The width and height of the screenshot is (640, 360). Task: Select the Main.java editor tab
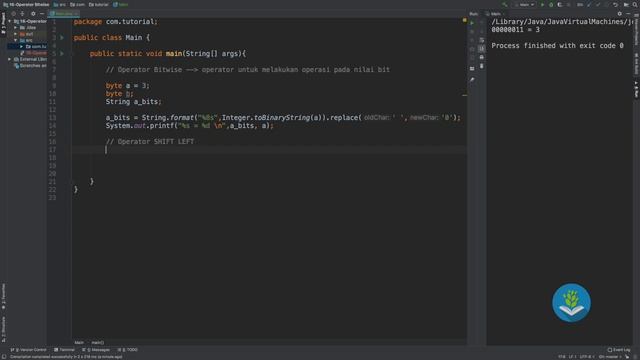pyautogui.click(x=64, y=13)
